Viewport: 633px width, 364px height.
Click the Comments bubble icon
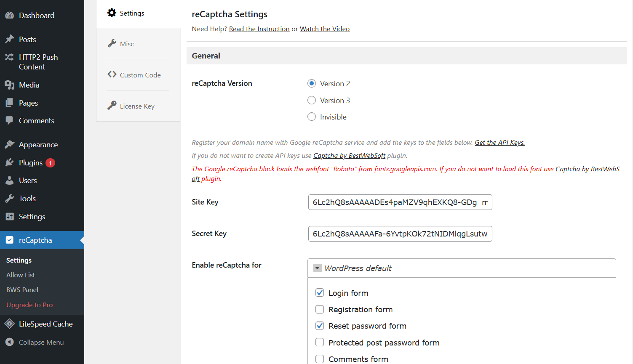point(10,120)
